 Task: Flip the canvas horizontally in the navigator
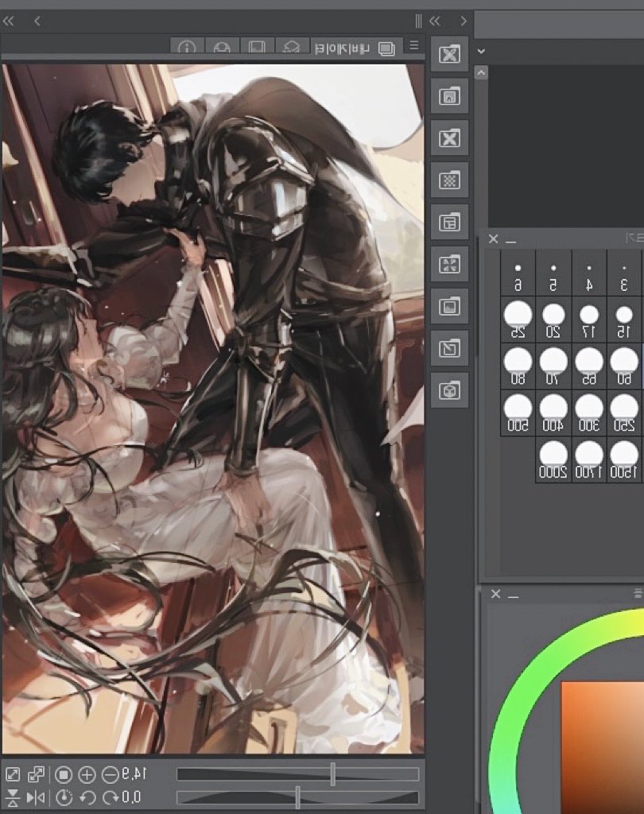pyautogui.click(x=36, y=797)
